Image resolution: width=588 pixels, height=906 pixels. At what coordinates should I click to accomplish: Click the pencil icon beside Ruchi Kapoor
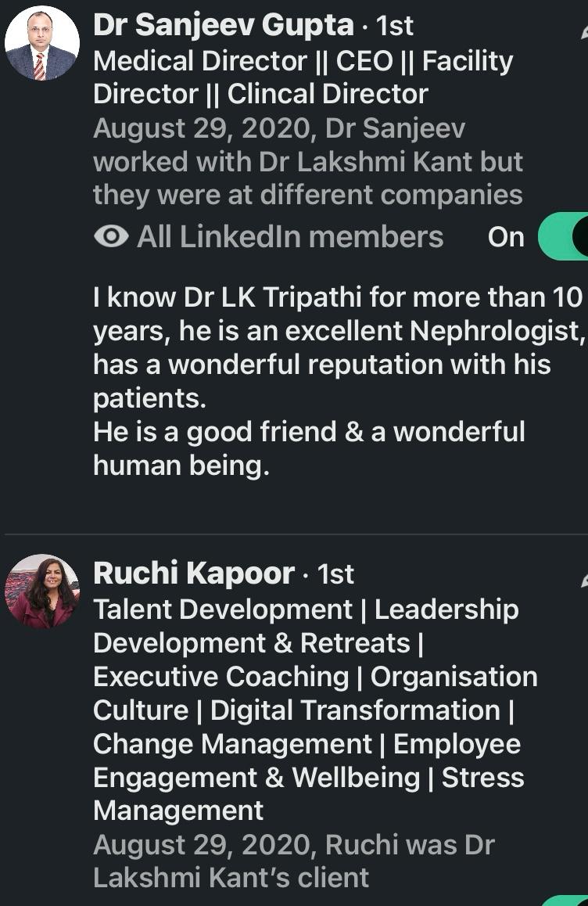[x=583, y=580]
